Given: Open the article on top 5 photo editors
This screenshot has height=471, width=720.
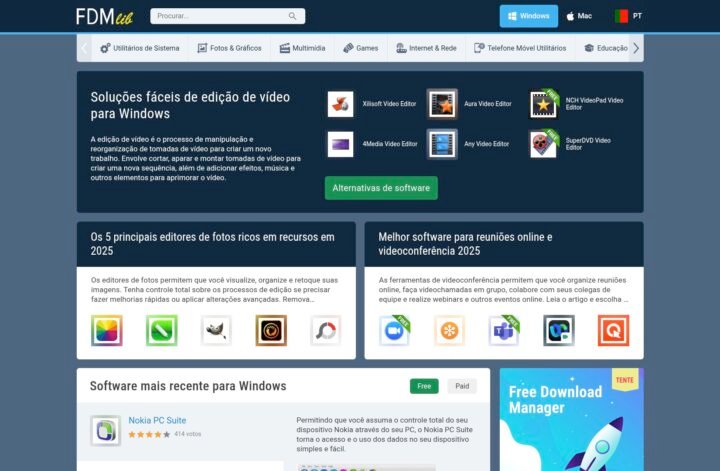Looking at the screenshot, I should click(213, 244).
